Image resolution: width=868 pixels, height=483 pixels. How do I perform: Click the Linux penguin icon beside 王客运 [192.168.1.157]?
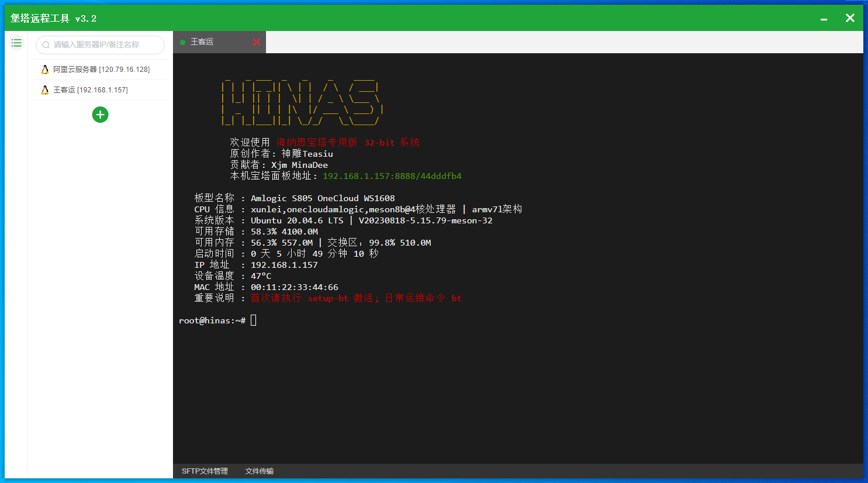click(x=45, y=90)
